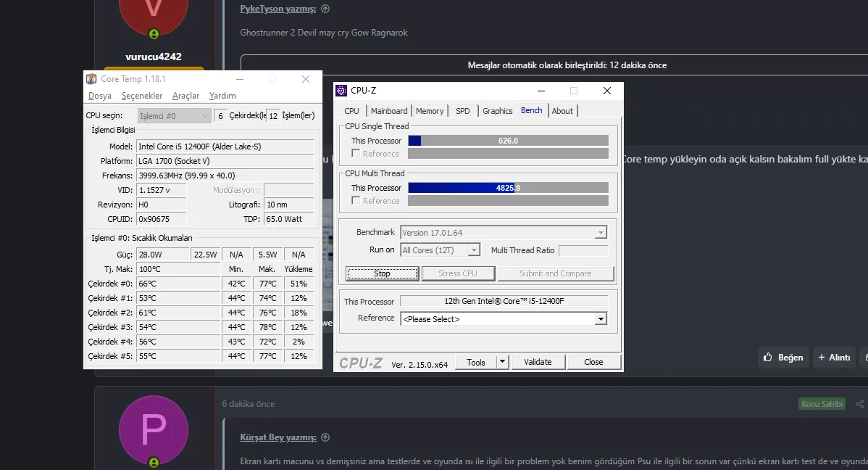Tick the Multi Thread Reference checkbox
This screenshot has height=470, width=868.
pyautogui.click(x=356, y=201)
